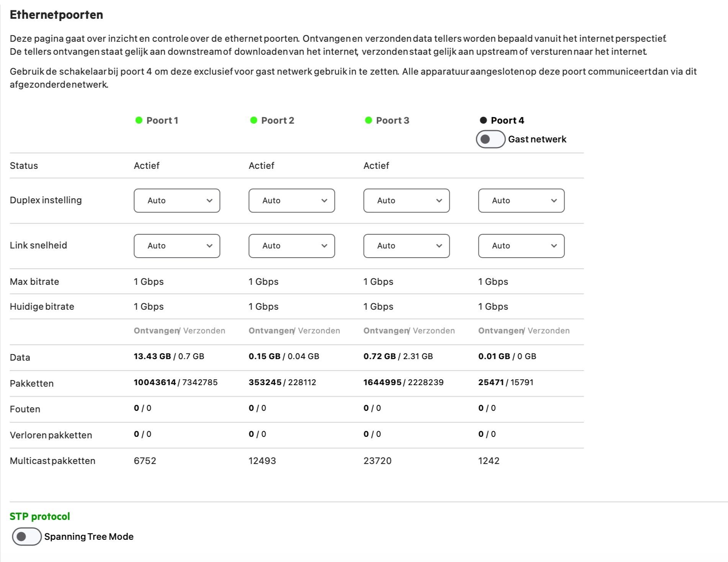Open Duplex instelling dropdown for Poort 2
This screenshot has height=562, width=728.
click(292, 201)
